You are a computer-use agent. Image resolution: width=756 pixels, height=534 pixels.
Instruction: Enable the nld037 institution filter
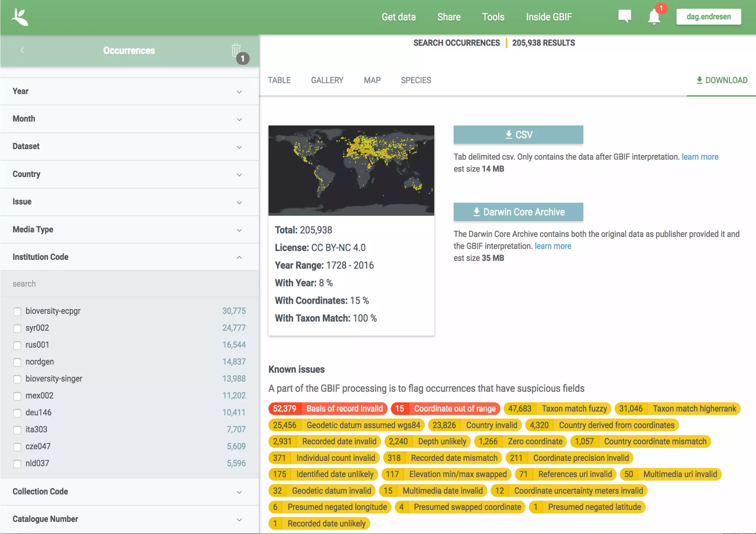click(x=17, y=464)
